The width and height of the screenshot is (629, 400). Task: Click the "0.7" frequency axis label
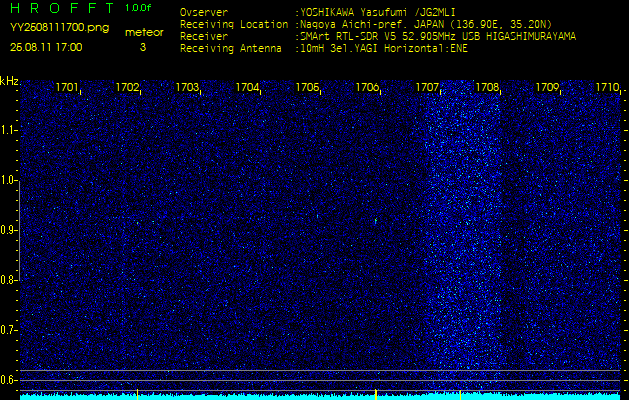tap(8, 330)
